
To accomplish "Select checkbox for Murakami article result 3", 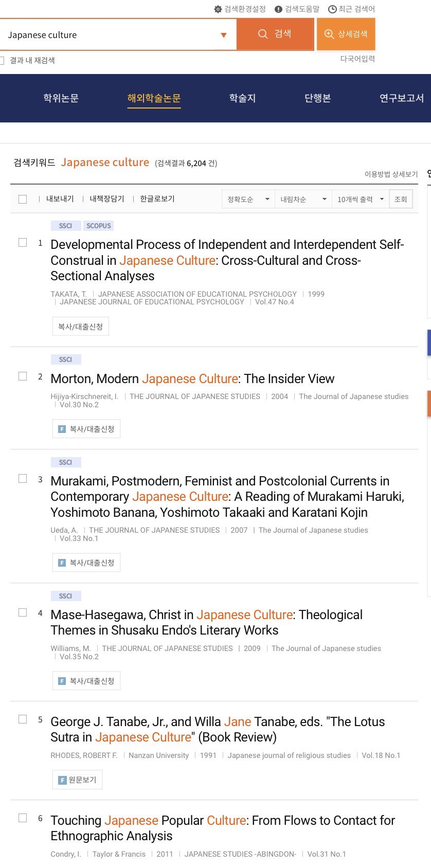I will point(23,479).
